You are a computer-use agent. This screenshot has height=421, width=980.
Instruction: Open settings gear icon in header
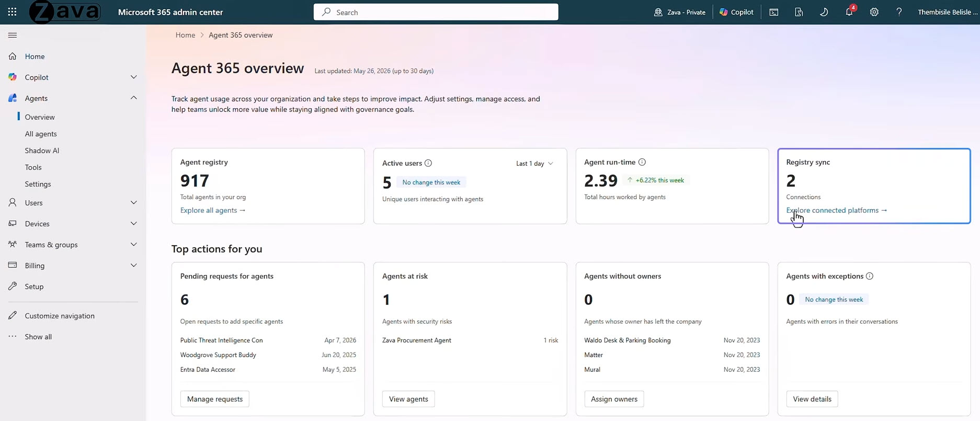[874, 12]
